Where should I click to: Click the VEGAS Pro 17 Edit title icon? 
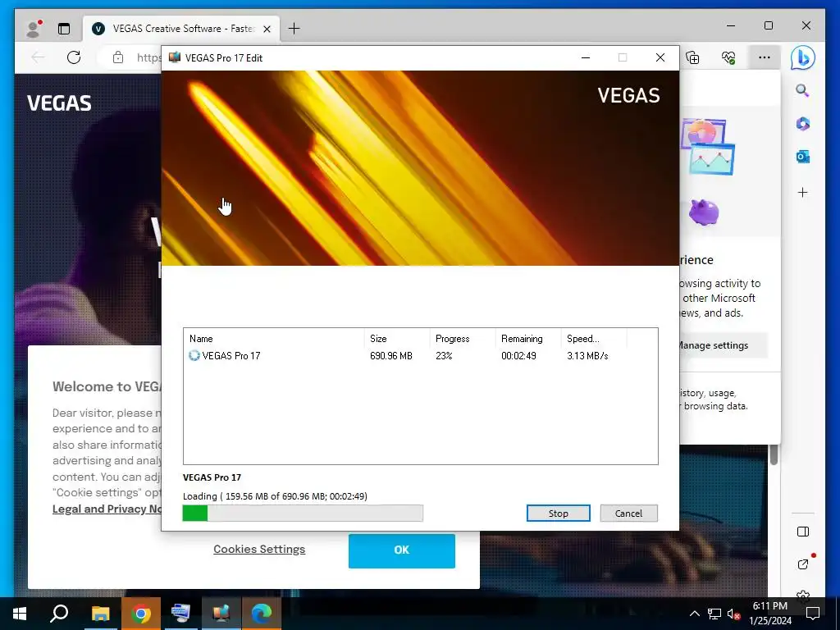(x=174, y=57)
